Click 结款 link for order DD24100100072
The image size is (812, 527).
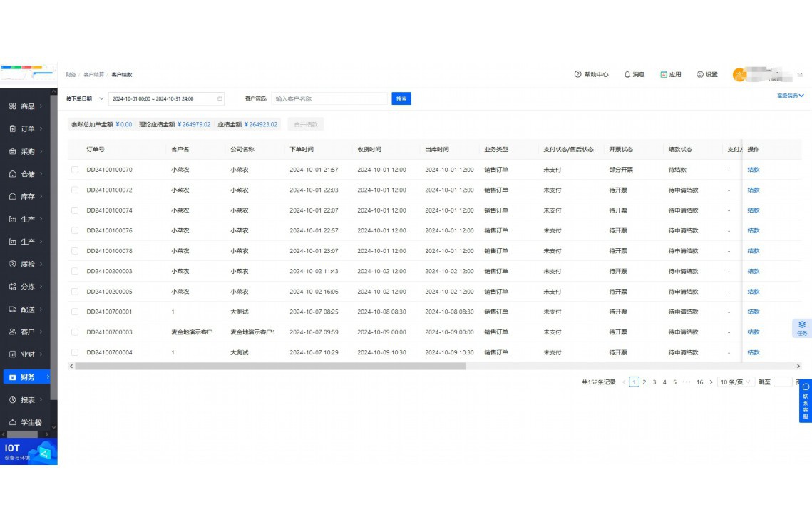[x=754, y=190]
